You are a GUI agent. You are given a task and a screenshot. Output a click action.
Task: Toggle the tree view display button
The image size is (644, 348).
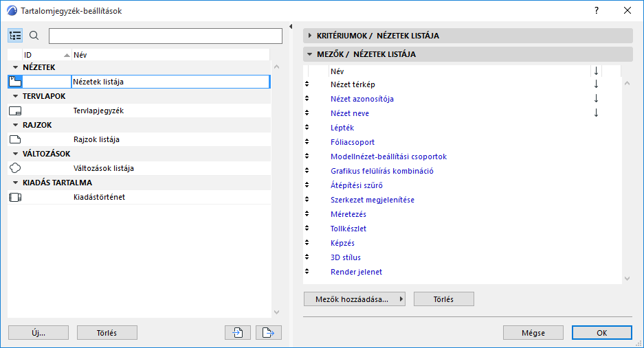[16, 36]
